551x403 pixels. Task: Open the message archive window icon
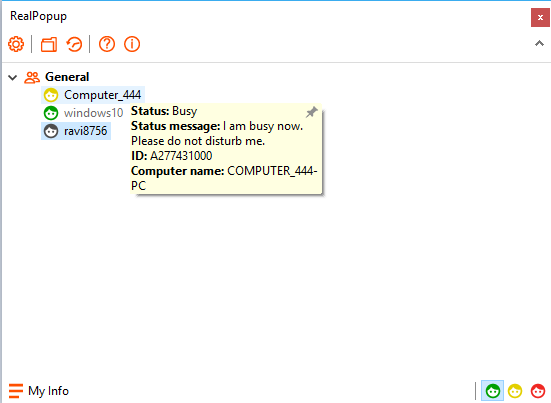point(49,44)
